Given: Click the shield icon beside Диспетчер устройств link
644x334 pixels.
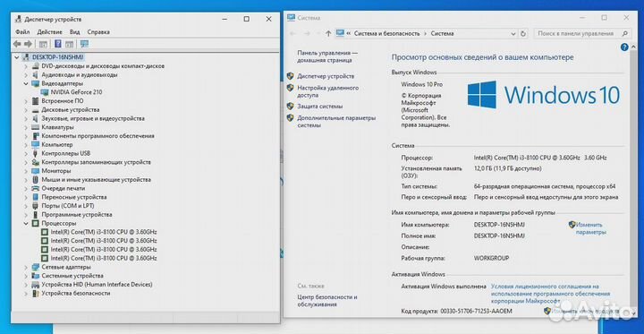Looking at the screenshot, I should click(290, 76).
